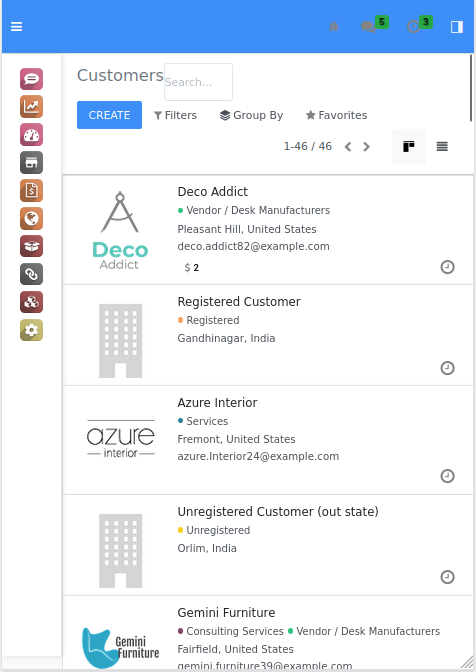Switch to Kanban view
The image size is (476, 672).
pos(409,147)
